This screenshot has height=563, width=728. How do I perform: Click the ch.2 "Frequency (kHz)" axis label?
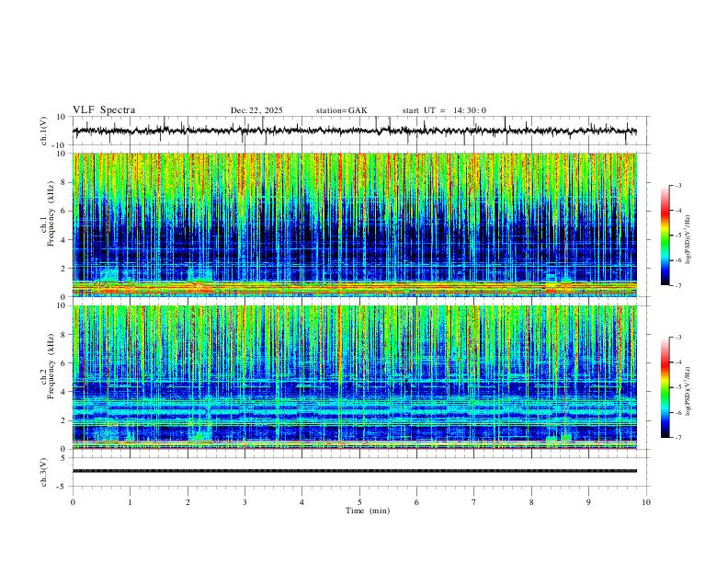point(51,366)
